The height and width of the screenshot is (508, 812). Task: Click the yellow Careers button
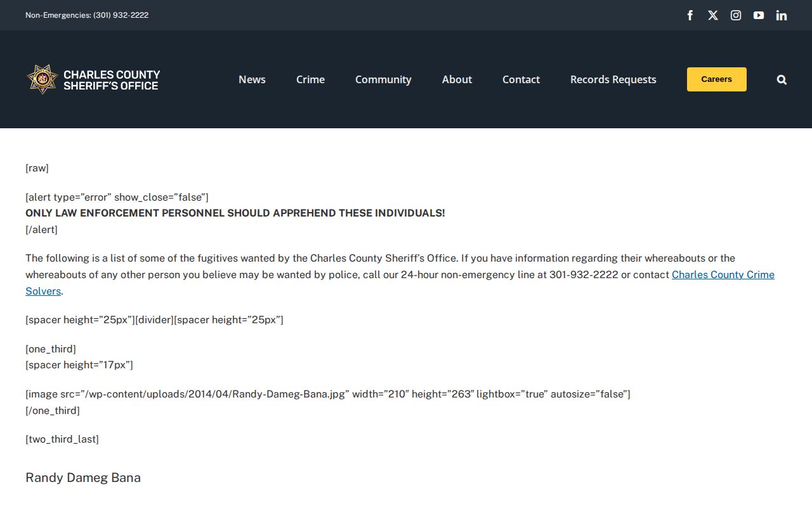pyautogui.click(x=717, y=79)
